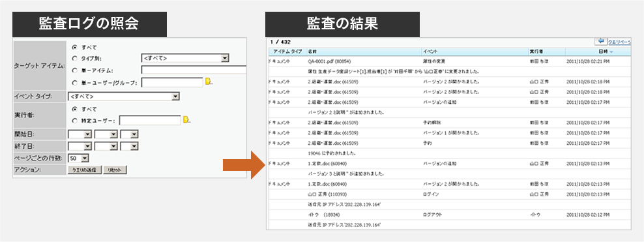The height and width of the screenshot is (242, 644).
Task: Open the タイプ別 <すべて> dropdown
Action: [x=185, y=58]
